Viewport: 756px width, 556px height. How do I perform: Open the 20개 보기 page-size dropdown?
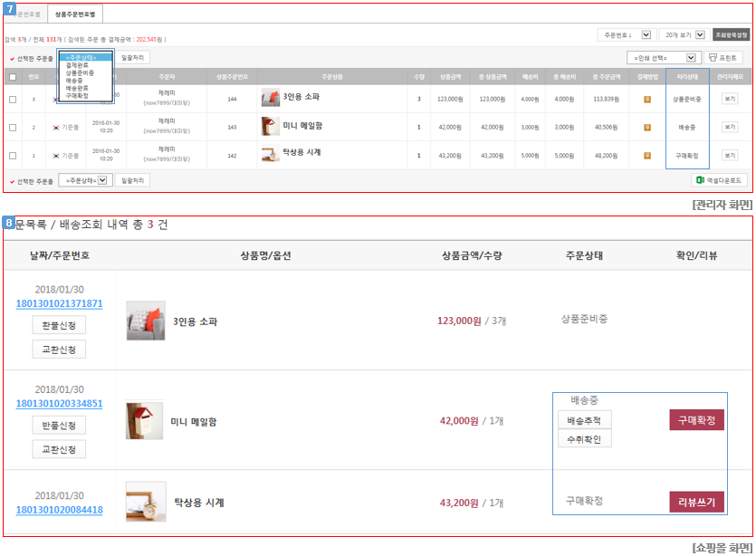(x=683, y=34)
